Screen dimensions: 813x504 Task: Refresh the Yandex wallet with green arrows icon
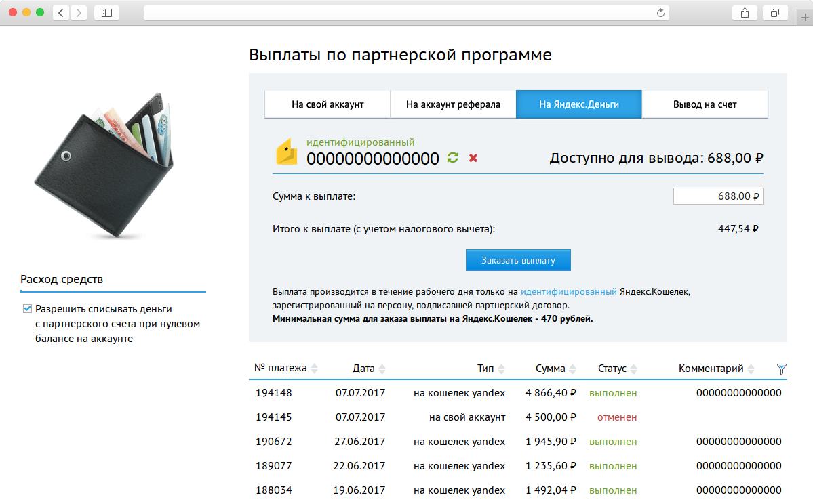(453, 157)
